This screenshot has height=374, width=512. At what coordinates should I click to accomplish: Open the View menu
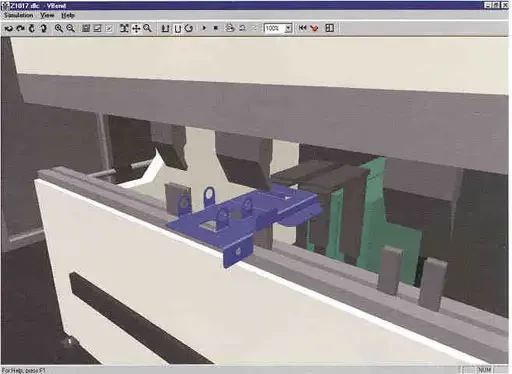coord(47,15)
